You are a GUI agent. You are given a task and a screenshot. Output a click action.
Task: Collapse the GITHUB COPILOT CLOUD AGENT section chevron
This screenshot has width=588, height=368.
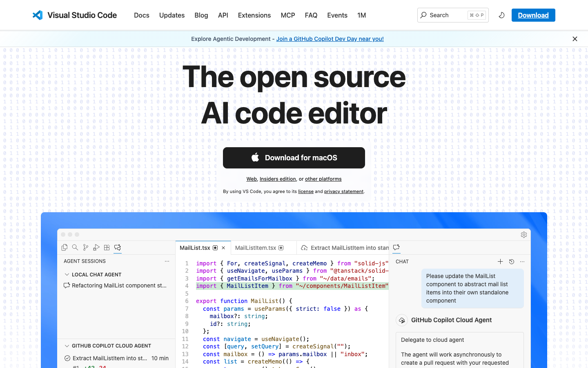(x=67, y=346)
